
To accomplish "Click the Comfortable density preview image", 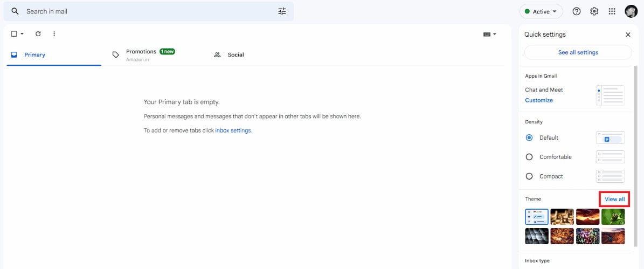I will coord(611,157).
